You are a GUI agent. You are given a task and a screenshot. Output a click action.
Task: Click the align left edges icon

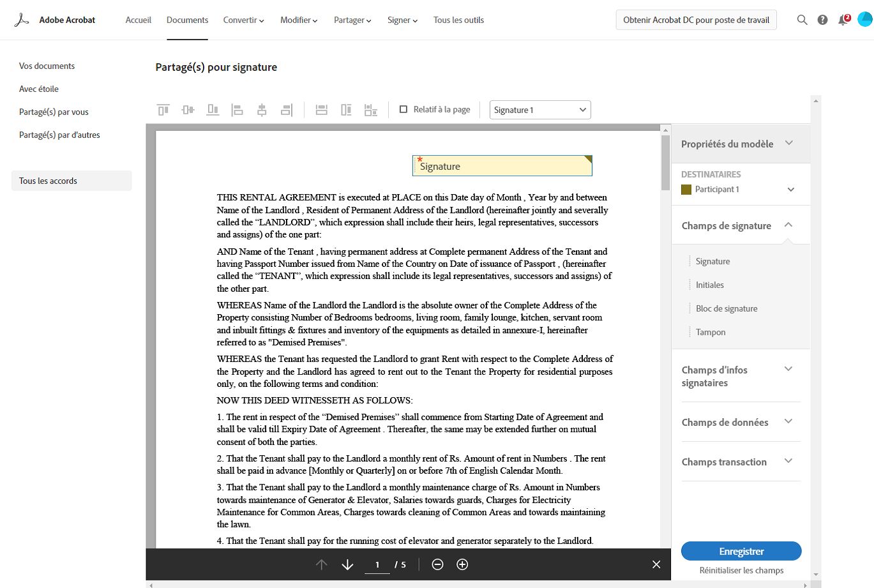[237, 110]
